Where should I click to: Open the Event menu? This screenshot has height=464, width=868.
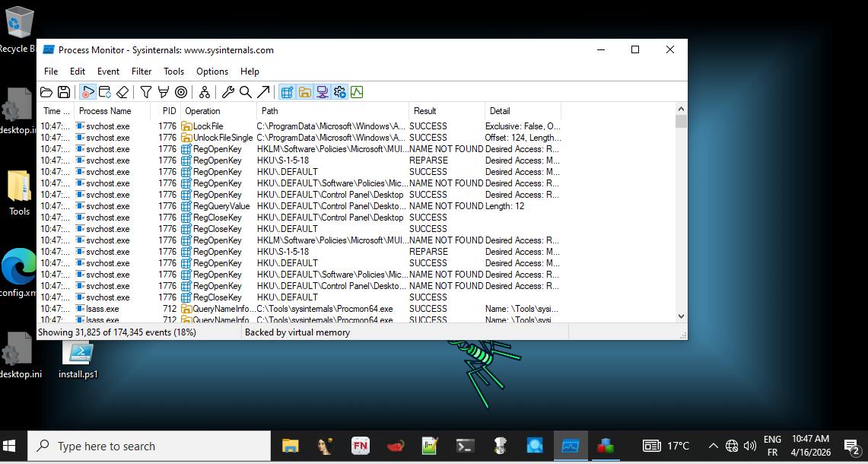pos(109,72)
